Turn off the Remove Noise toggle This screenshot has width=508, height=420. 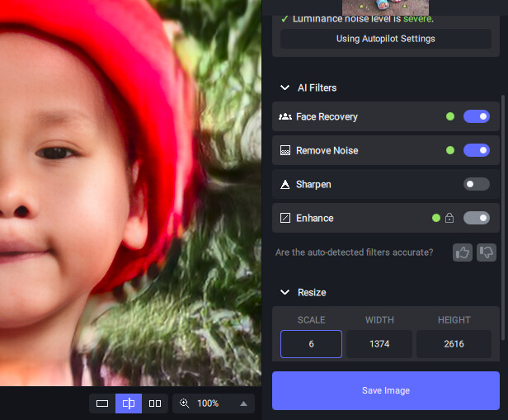476,151
